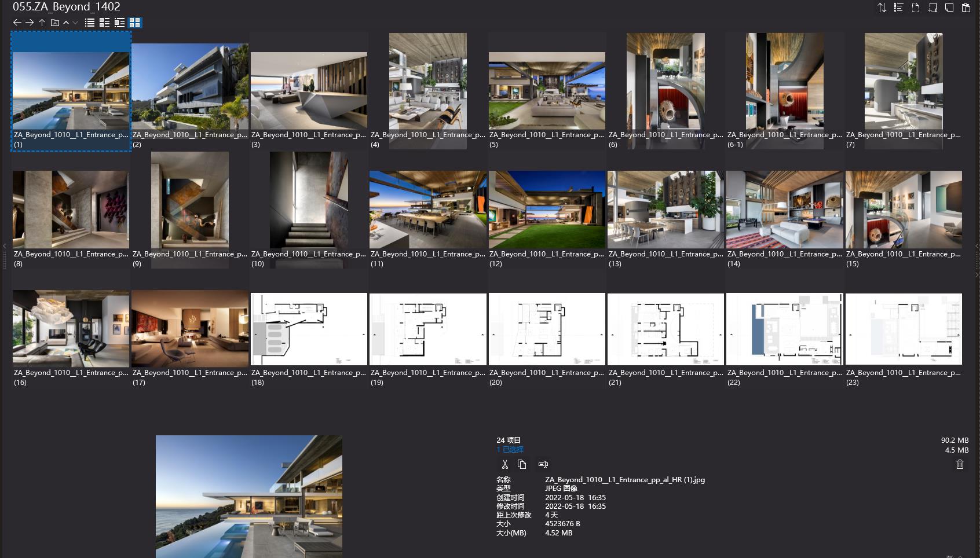Open parent folder with the folder-up icon

pos(54,23)
